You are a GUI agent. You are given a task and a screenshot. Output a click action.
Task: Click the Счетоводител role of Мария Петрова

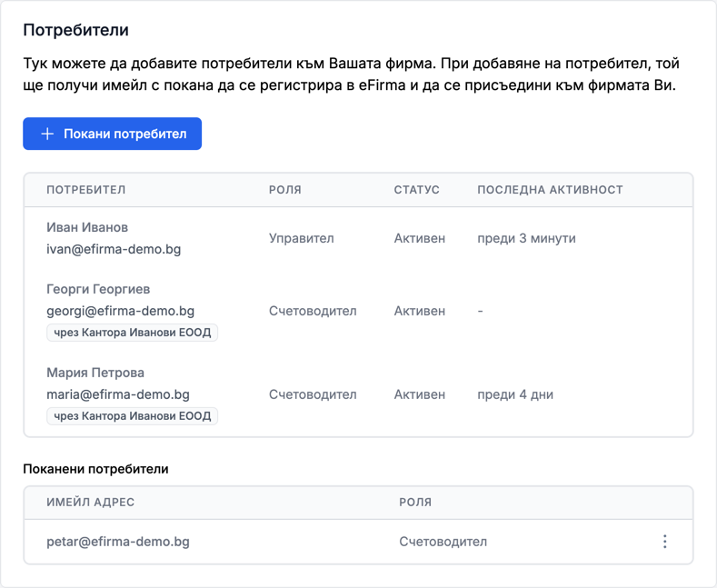[x=313, y=394]
